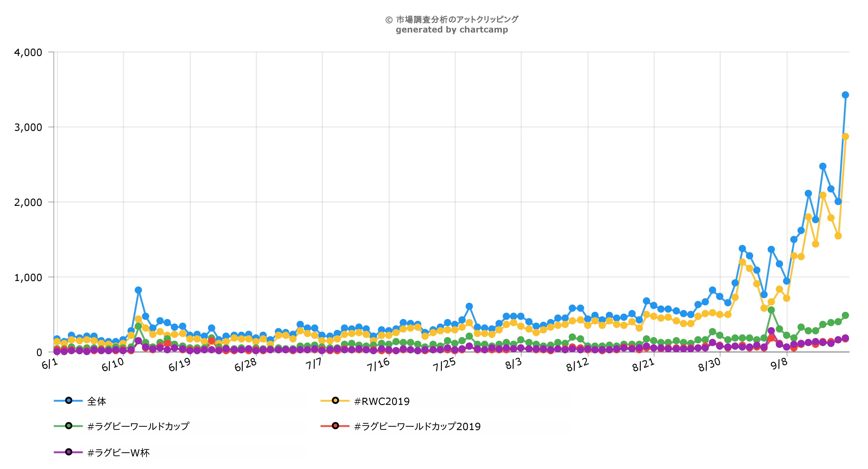The height and width of the screenshot is (469, 868).
Task: Toggle the #ラグビーワールドカップ green legend marker
Action: click(69, 425)
